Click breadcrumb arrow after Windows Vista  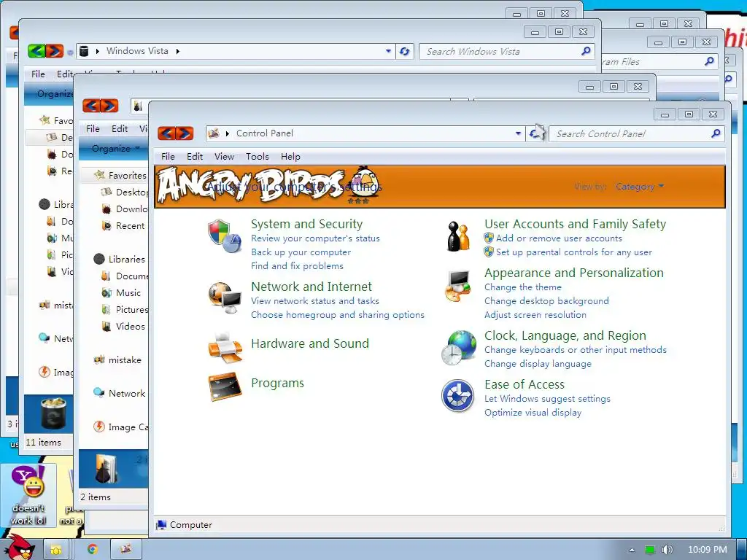tap(178, 52)
